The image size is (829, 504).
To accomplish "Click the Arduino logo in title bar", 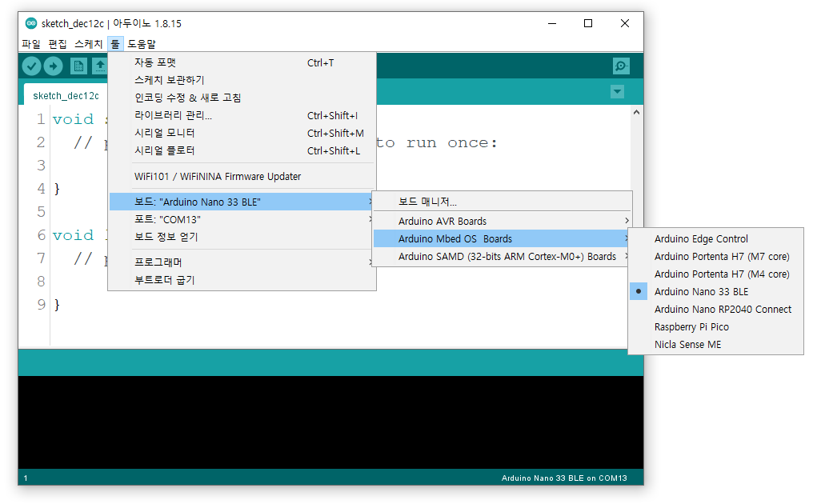I will pyautogui.click(x=31, y=23).
